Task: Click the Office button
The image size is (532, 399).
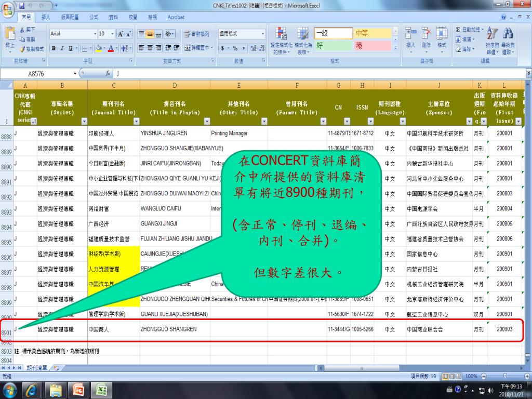Action: coord(8,9)
